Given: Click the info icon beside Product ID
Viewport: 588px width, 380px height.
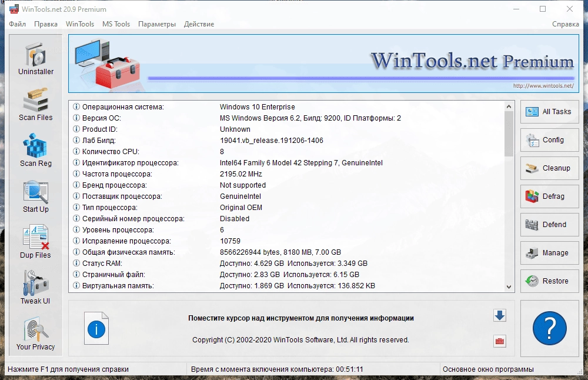Looking at the screenshot, I should 76,129.
